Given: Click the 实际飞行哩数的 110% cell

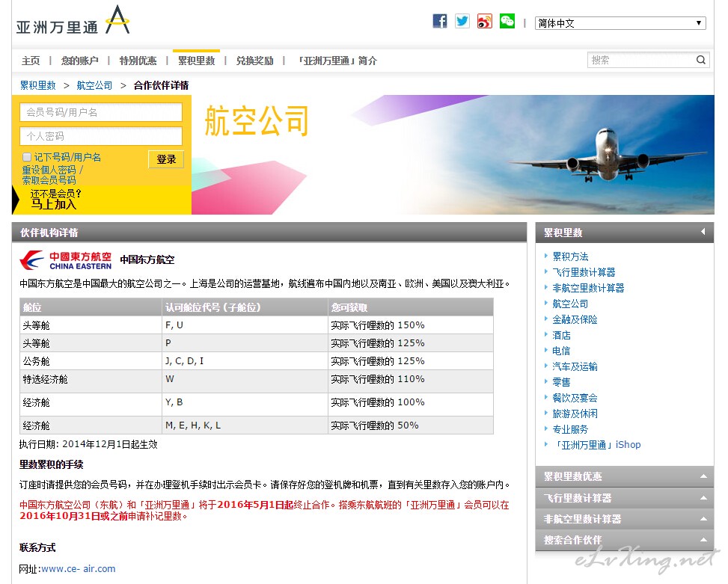Looking at the screenshot, I should pos(411,381).
